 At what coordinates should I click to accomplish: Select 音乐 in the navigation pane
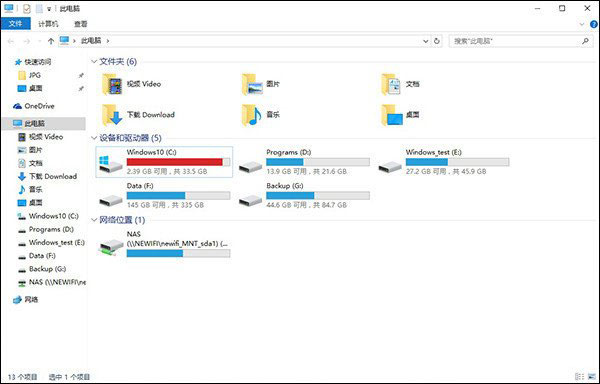pos(36,190)
